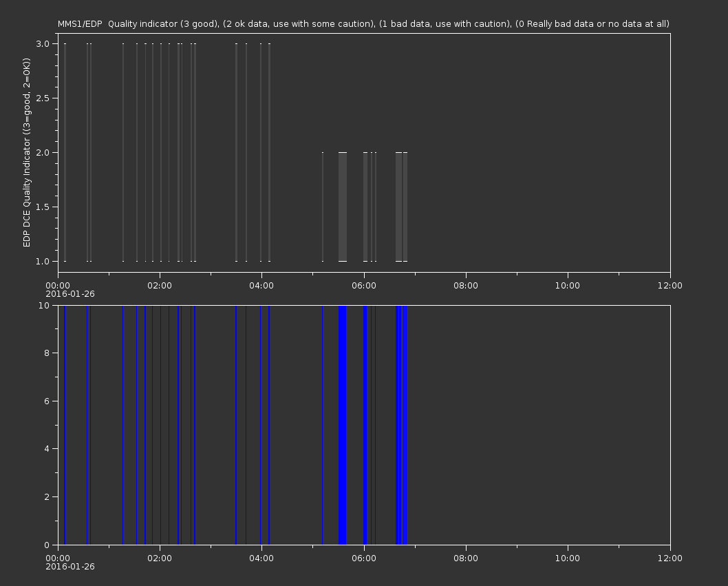
Task: Click the upper plot "04:00" time label
Action: (x=261, y=285)
